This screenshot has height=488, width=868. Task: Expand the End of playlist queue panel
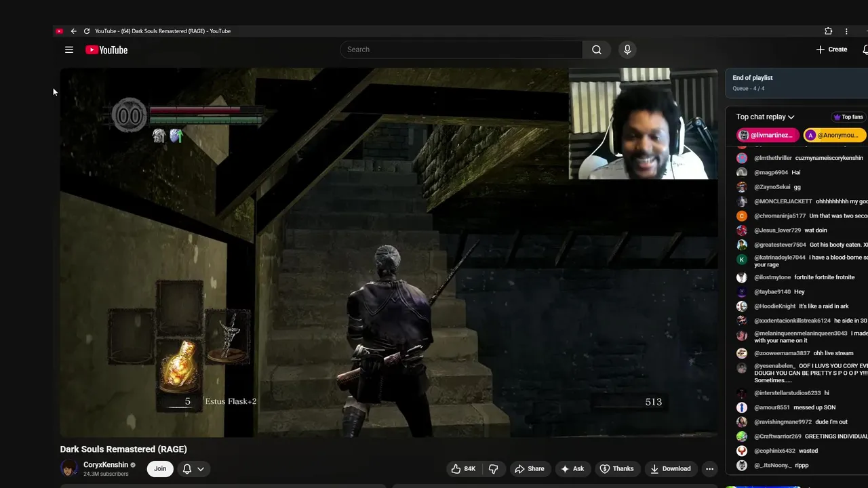click(797, 83)
